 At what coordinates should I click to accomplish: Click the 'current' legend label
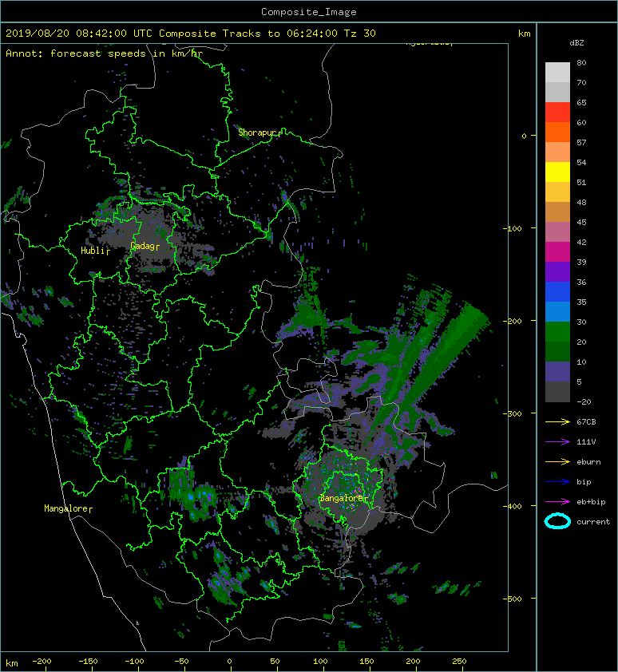tap(593, 522)
